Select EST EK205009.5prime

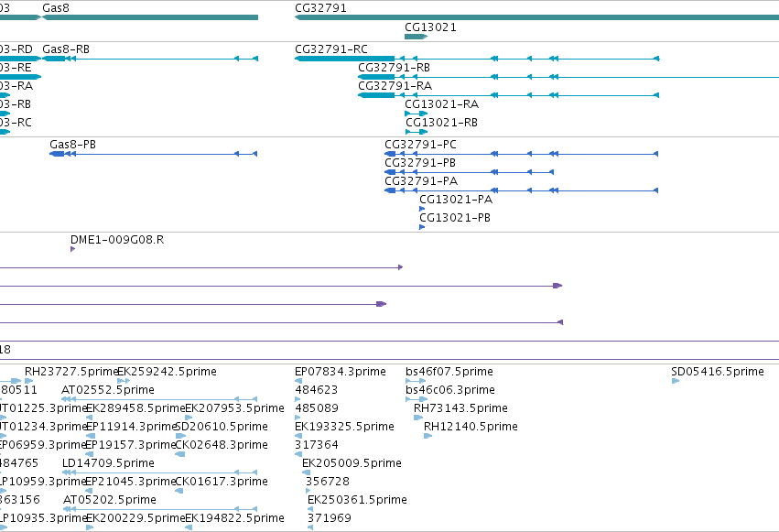tap(307, 472)
